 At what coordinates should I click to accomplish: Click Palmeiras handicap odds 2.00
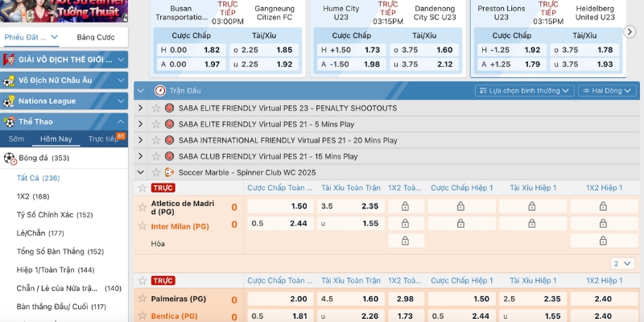[280, 299]
